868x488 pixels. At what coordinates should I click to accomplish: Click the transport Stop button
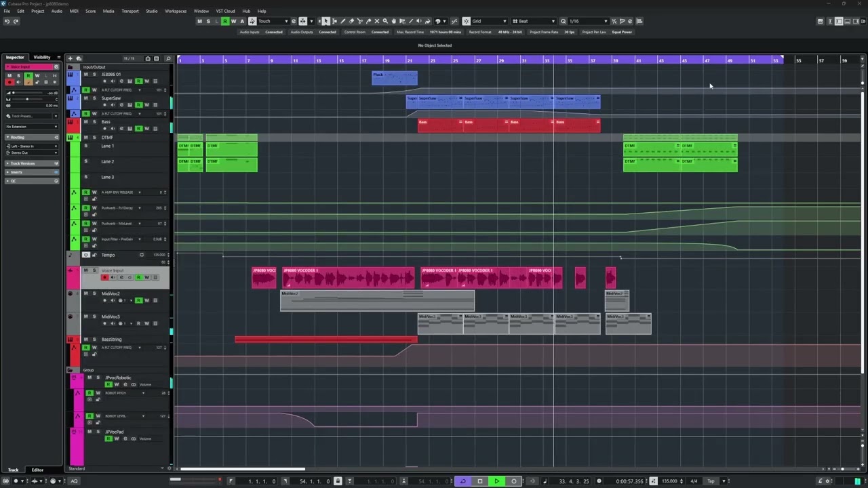pos(480,481)
